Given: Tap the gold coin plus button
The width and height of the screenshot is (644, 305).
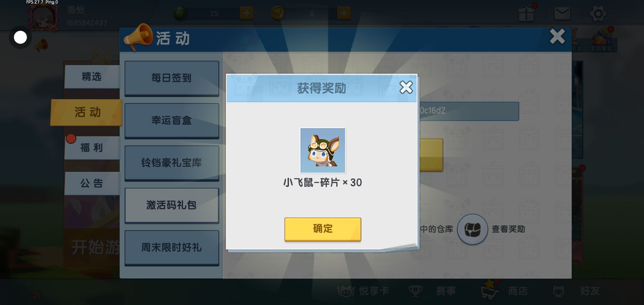Looking at the screenshot, I should click(x=344, y=13).
